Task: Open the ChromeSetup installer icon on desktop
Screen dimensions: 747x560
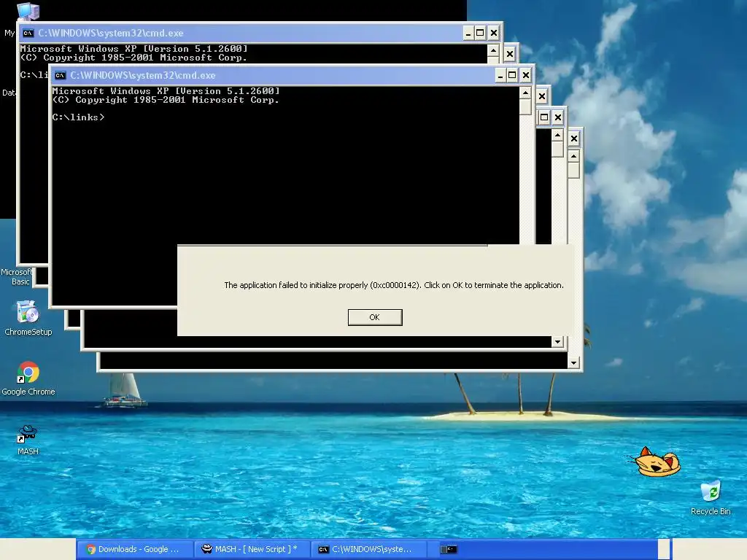Action: [28, 318]
